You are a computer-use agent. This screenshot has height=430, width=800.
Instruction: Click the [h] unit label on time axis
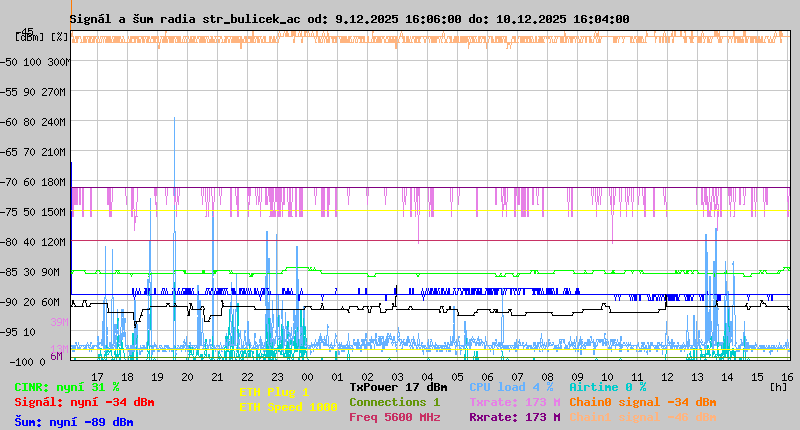coord(779,385)
